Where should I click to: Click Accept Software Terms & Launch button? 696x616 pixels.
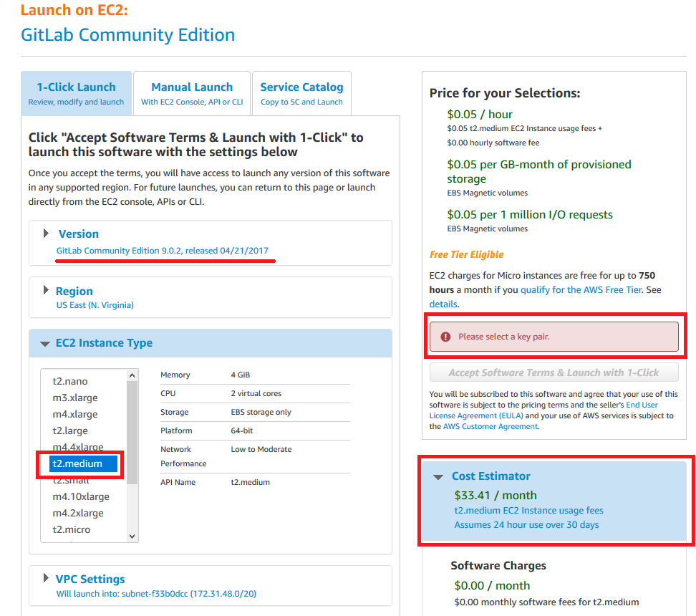coord(554,372)
